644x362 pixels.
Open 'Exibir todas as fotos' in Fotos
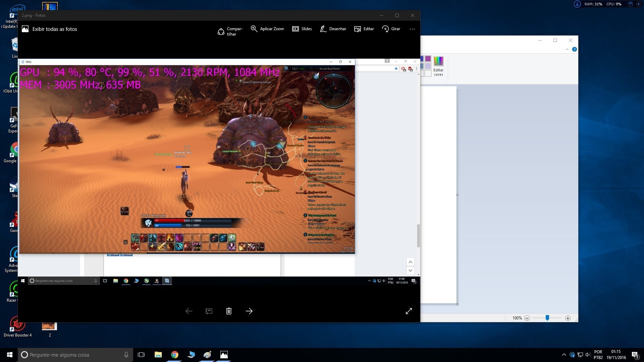click(49, 29)
